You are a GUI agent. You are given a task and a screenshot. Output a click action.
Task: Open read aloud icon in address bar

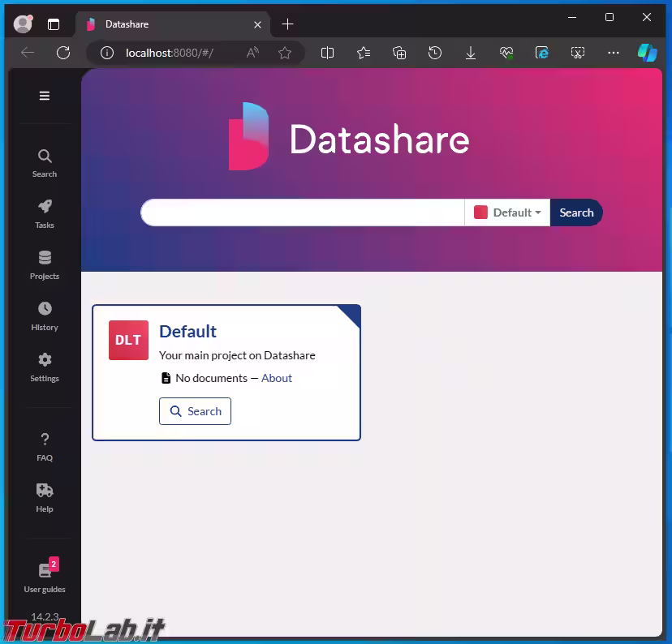[252, 53]
